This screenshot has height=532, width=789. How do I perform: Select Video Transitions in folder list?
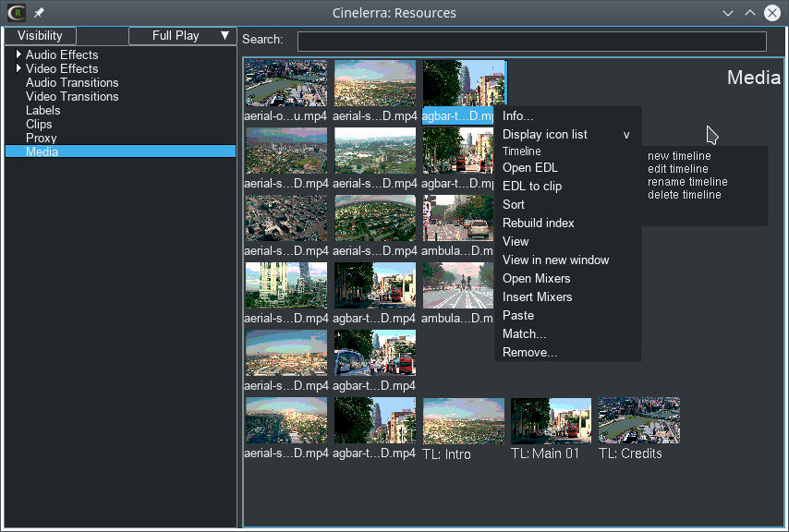(72, 97)
